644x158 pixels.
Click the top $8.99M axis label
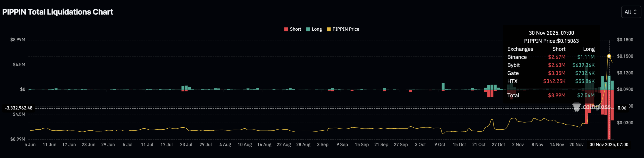tap(18, 40)
